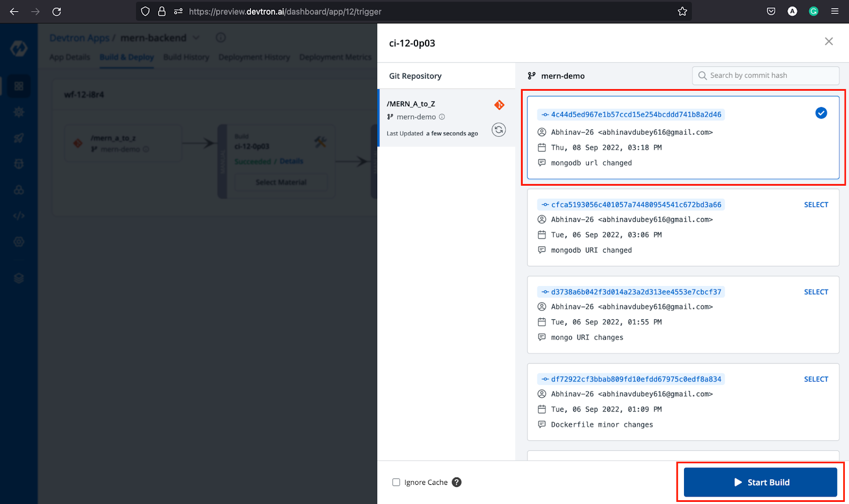The width and height of the screenshot is (849, 504).
Task: Expand the mern-backend app dropdown chevron
Action: (196, 38)
